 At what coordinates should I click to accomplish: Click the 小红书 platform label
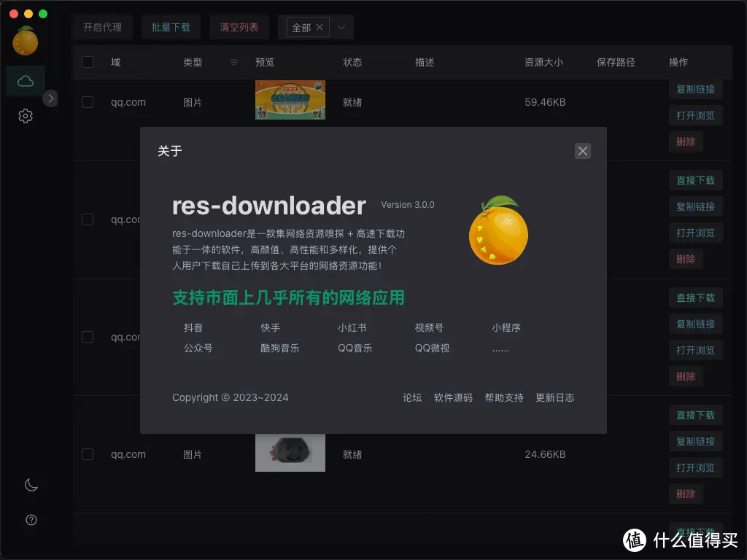(x=352, y=327)
